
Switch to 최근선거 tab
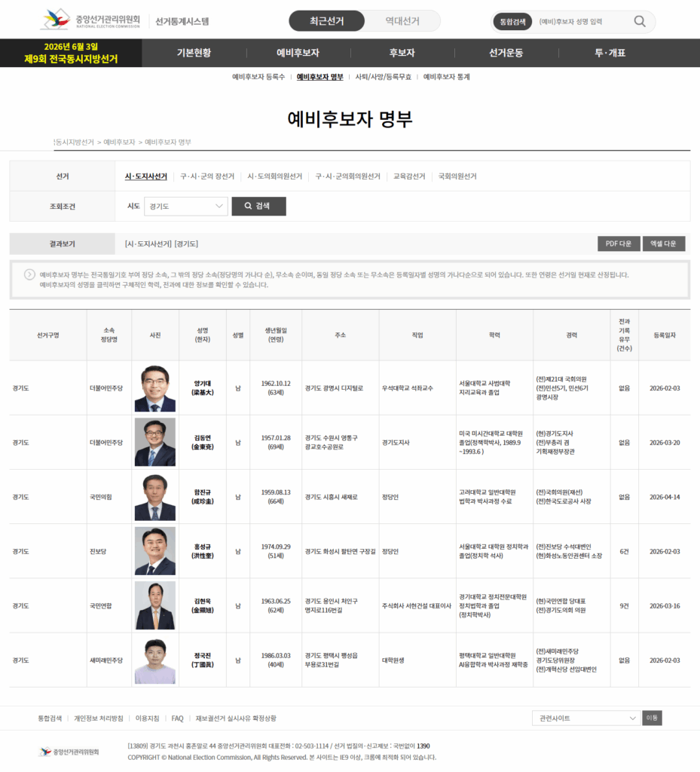(x=326, y=21)
